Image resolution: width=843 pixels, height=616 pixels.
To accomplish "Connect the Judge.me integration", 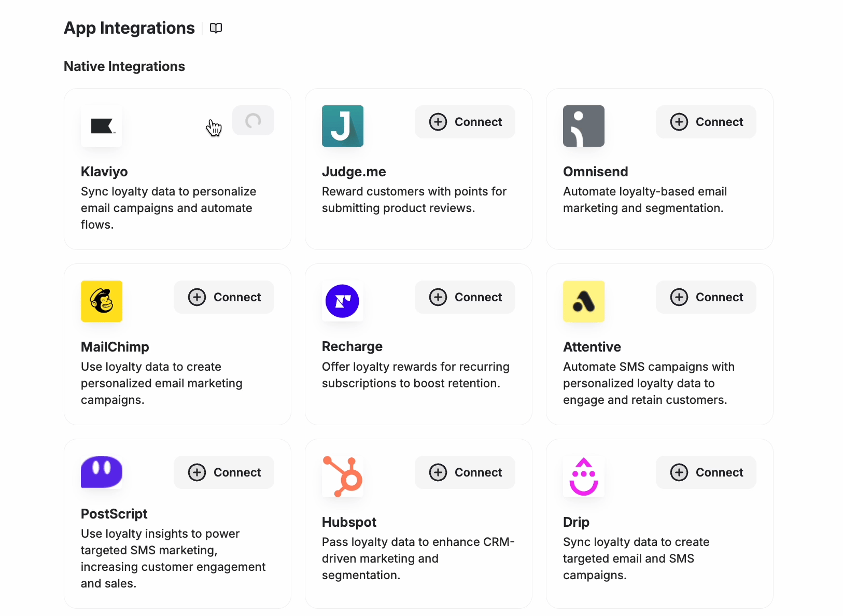I will pos(465,122).
